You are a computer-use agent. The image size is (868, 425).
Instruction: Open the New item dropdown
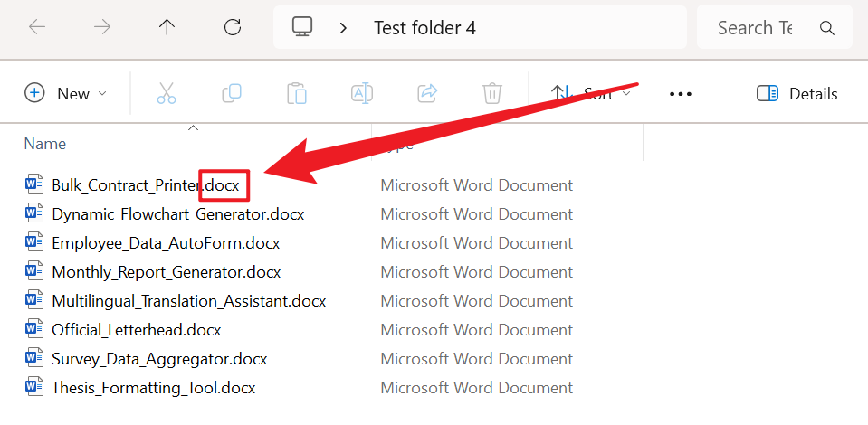(x=66, y=93)
